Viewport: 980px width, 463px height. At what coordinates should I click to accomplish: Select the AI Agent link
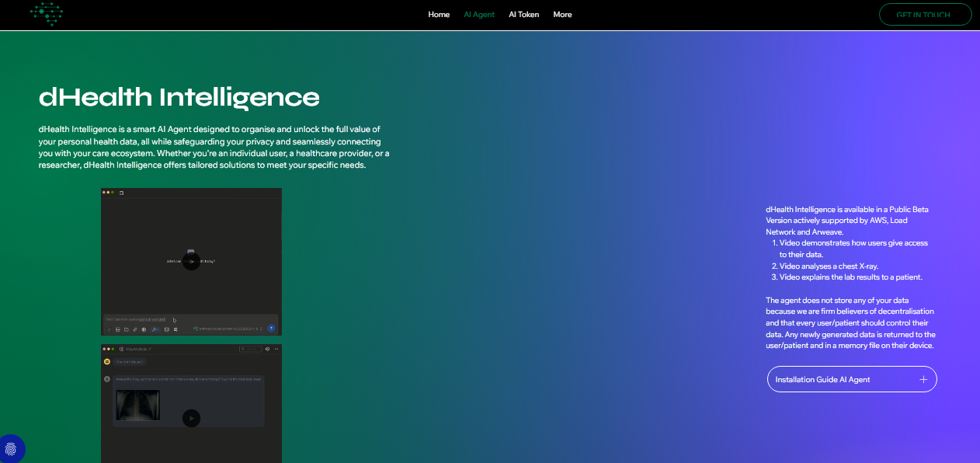[x=479, y=14]
